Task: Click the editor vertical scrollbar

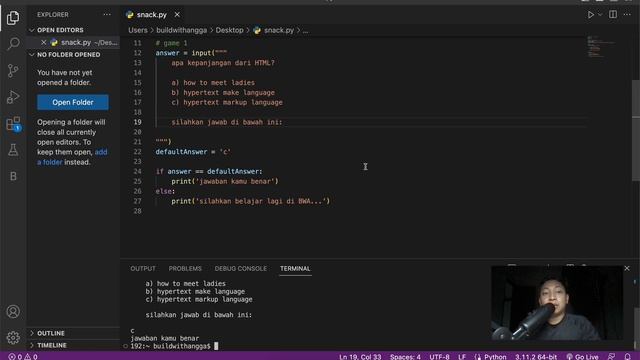Action: [636, 130]
